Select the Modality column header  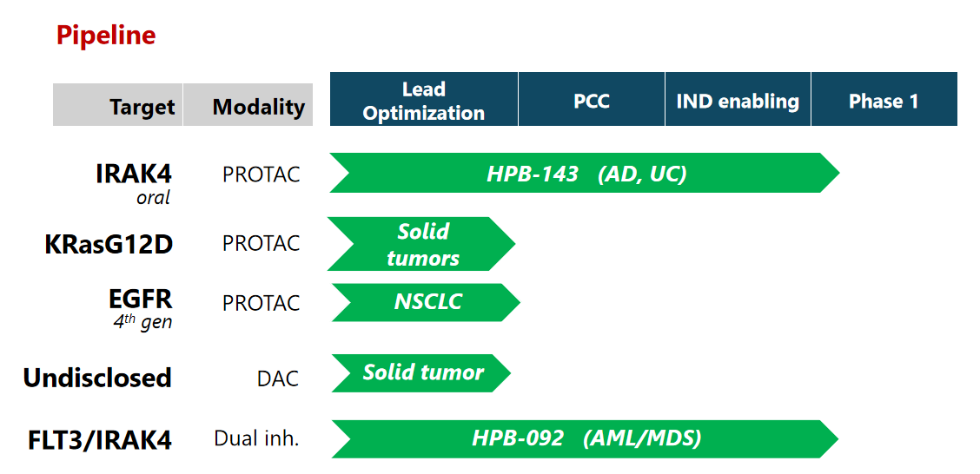[248, 104]
